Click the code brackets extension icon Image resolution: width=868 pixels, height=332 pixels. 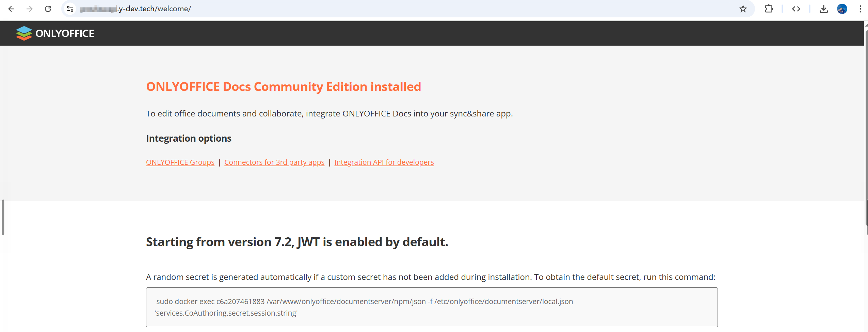pyautogui.click(x=796, y=9)
